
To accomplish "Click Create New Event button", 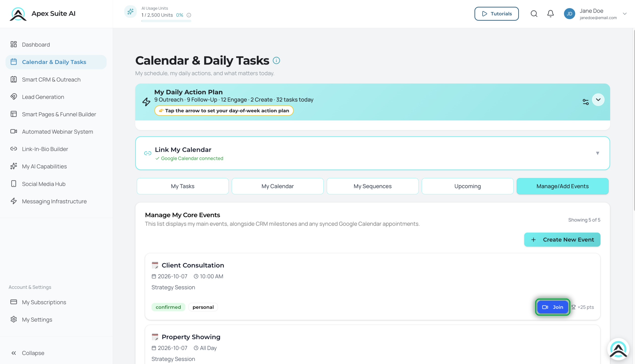I will [x=562, y=240].
